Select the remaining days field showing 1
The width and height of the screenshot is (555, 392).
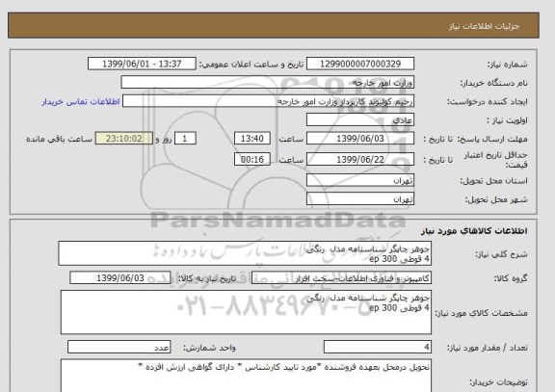pyautogui.click(x=185, y=139)
